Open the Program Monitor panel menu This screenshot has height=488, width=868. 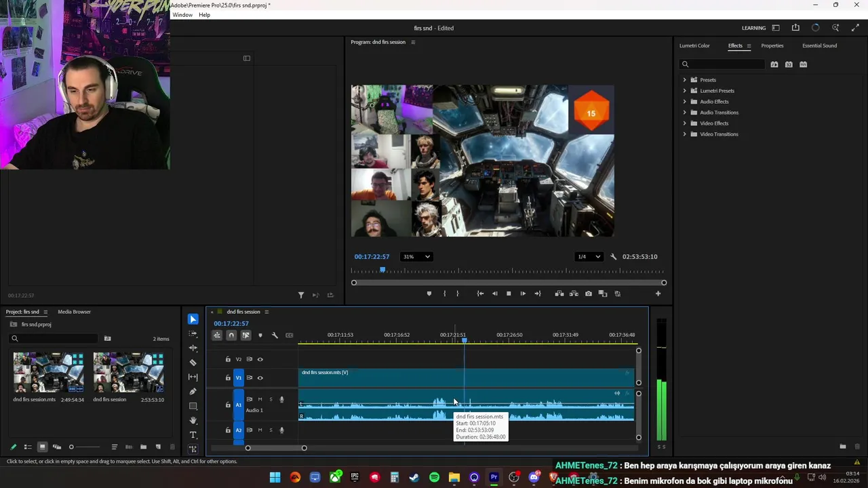coord(413,42)
